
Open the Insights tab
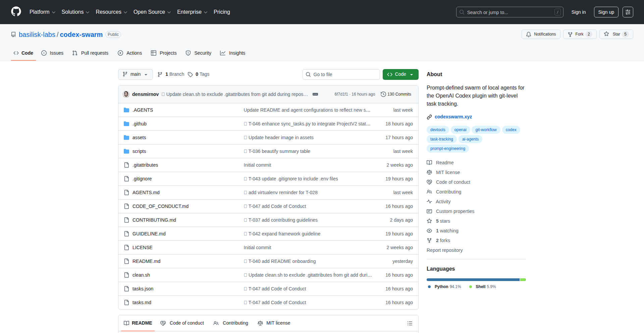pyautogui.click(x=233, y=53)
